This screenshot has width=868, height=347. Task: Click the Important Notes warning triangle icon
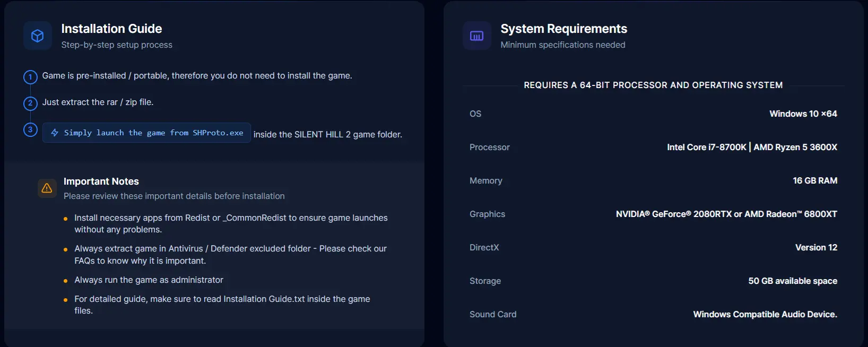(x=47, y=188)
